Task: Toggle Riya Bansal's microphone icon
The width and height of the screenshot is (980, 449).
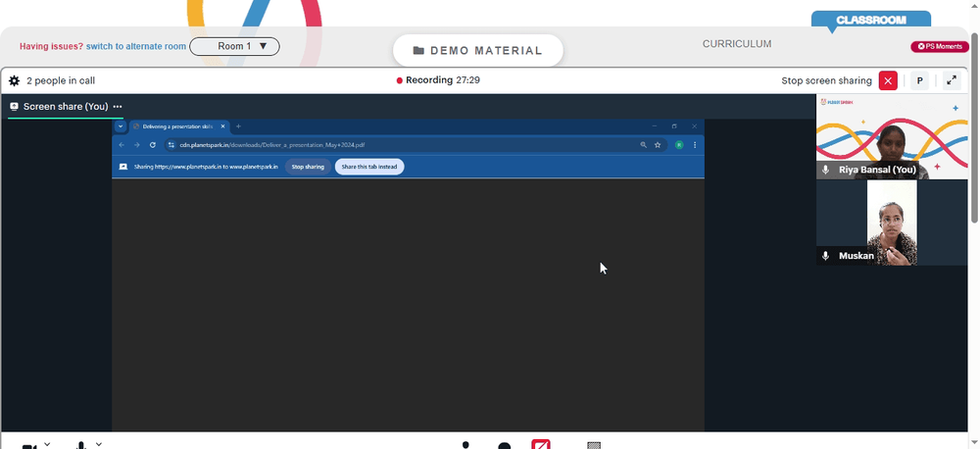Action: coord(825,170)
